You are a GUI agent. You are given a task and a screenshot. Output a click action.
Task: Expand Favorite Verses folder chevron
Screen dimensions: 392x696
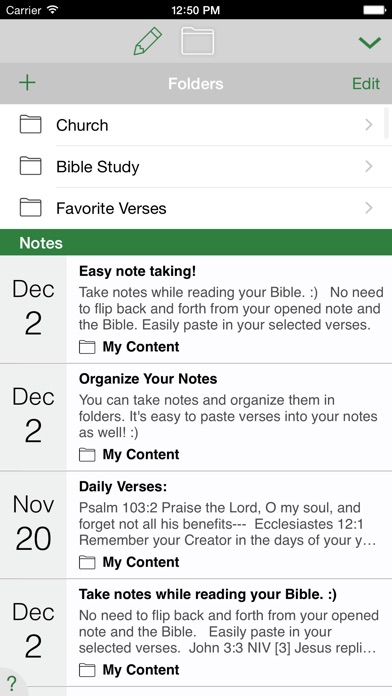pyautogui.click(x=368, y=208)
